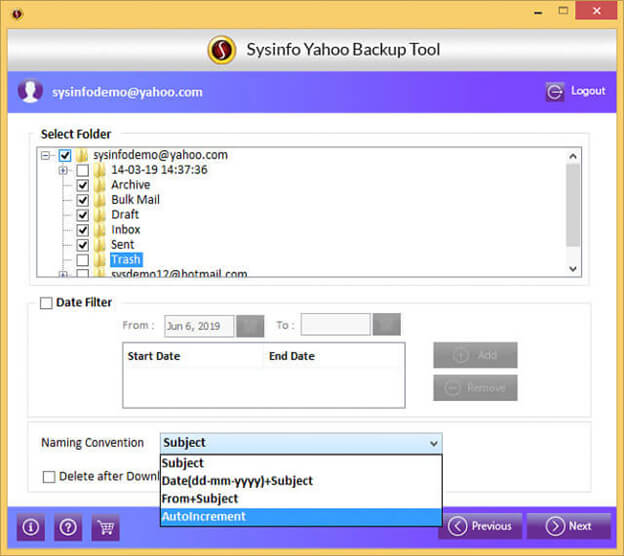Click the To date input field
The height and width of the screenshot is (556, 624).
tap(335, 325)
